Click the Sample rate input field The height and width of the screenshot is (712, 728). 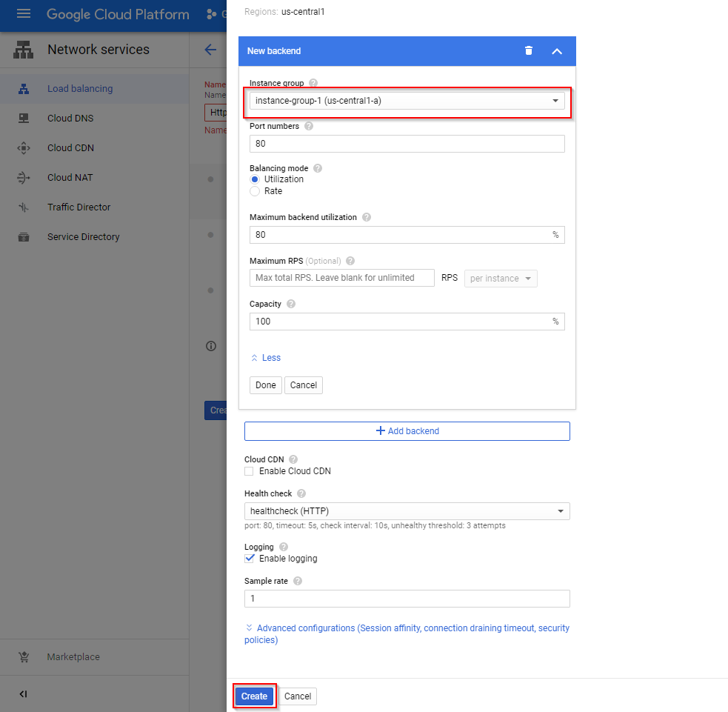coord(407,599)
